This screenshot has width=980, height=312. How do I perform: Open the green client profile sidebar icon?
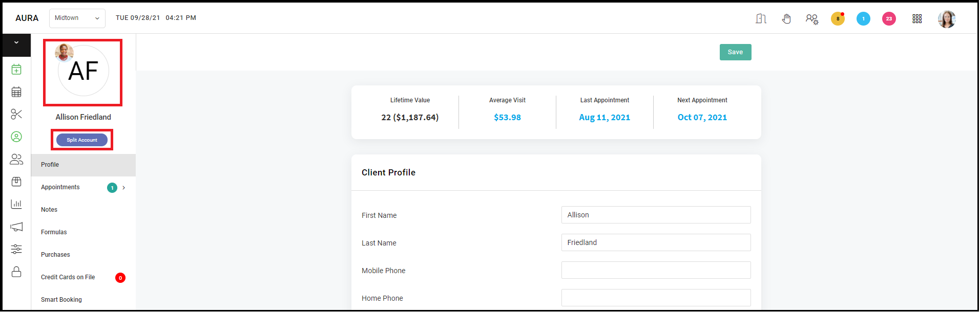pos(16,137)
